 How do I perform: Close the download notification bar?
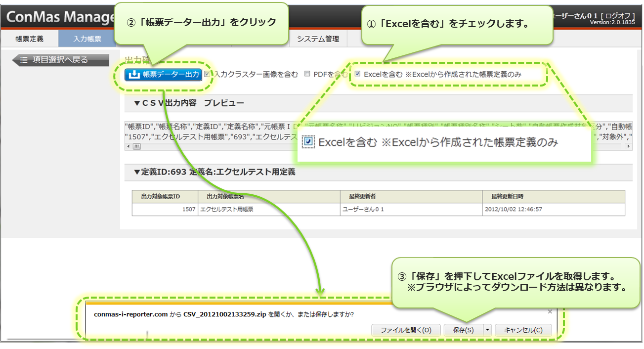(550, 312)
